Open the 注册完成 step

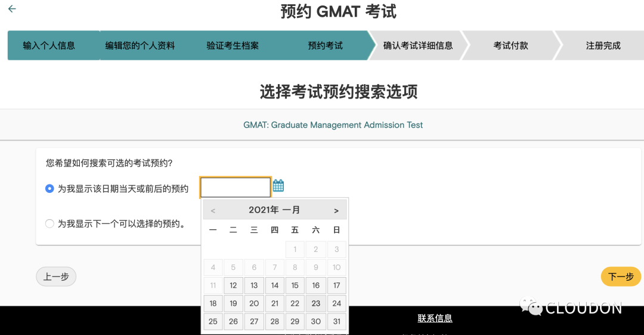pyautogui.click(x=603, y=45)
